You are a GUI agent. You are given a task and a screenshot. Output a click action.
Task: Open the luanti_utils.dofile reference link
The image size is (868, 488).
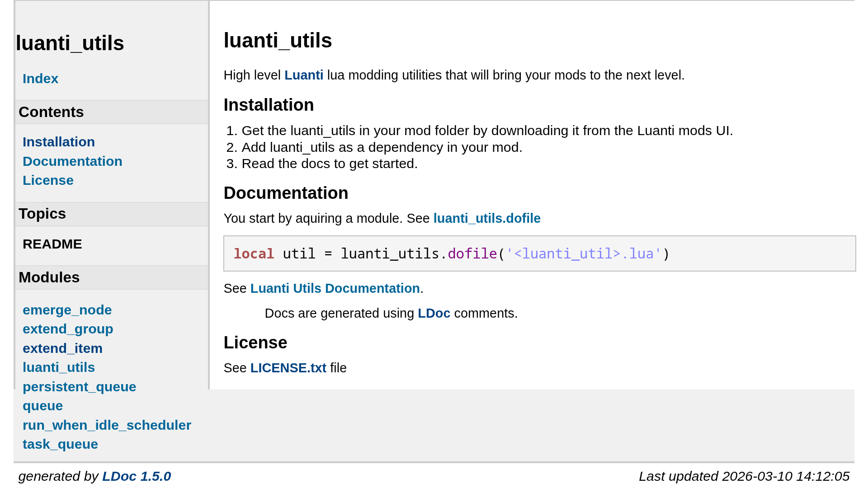coord(487,218)
